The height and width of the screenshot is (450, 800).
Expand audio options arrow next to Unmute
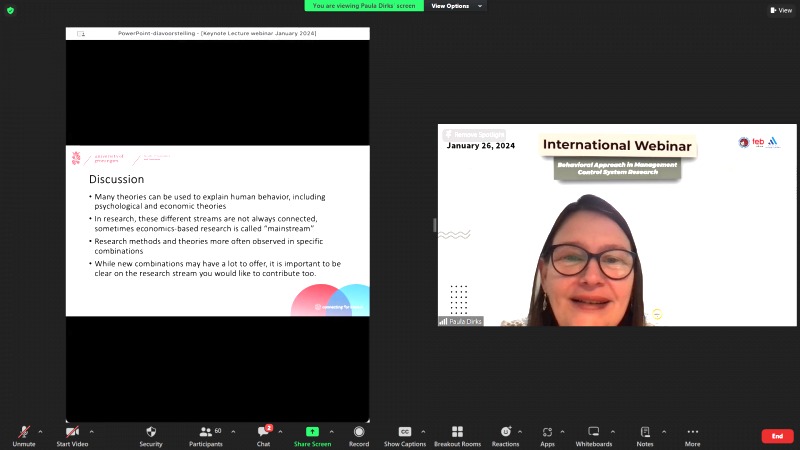[40, 432]
